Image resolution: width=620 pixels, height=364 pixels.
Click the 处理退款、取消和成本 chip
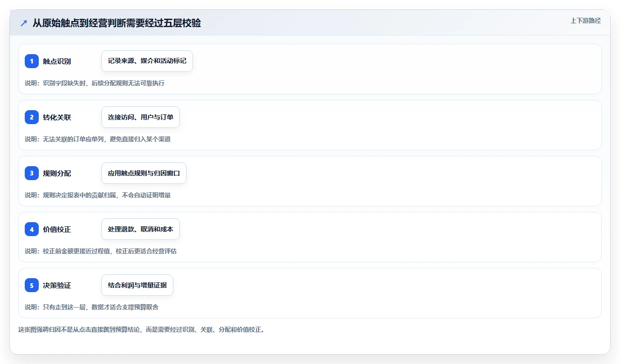coord(141,229)
